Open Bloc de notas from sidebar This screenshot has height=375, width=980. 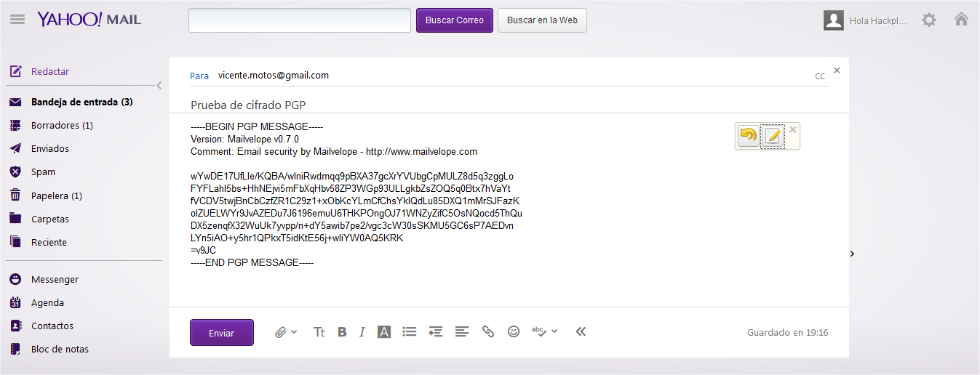pyautogui.click(x=60, y=350)
